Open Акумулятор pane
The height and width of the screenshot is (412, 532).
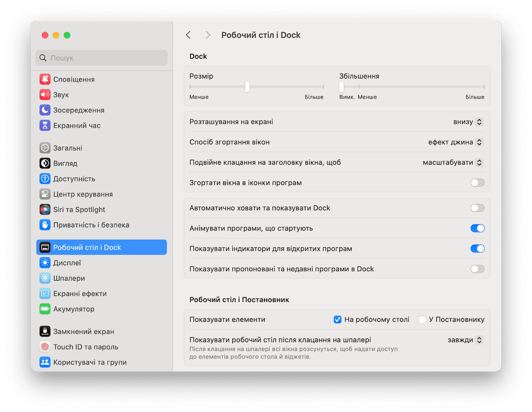pos(101,309)
